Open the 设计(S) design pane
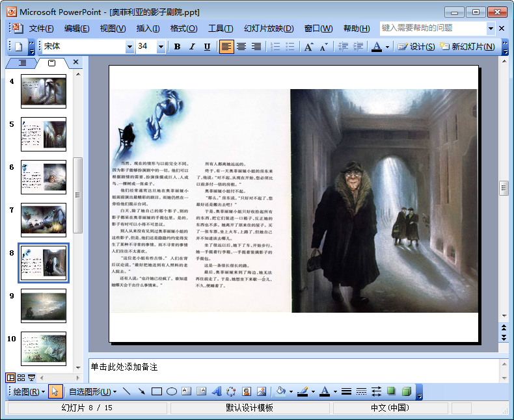This screenshot has height=420, width=514. click(416, 47)
